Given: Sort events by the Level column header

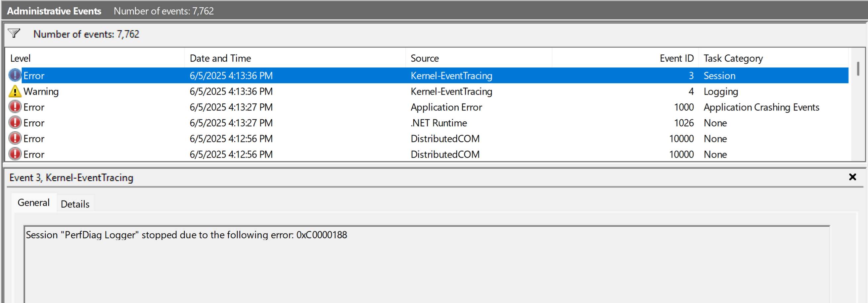Looking at the screenshot, I should 21,58.
